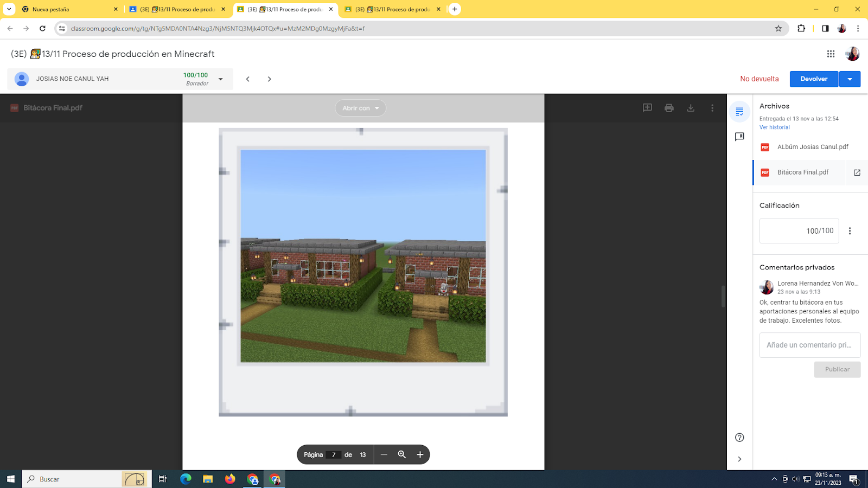Switch to second Proceso de producción tab
868x488 pixels.
(177, 9)
